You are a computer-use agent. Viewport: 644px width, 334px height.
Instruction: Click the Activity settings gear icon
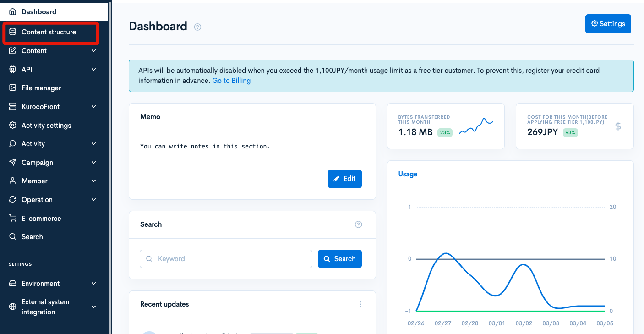point(13,125)
